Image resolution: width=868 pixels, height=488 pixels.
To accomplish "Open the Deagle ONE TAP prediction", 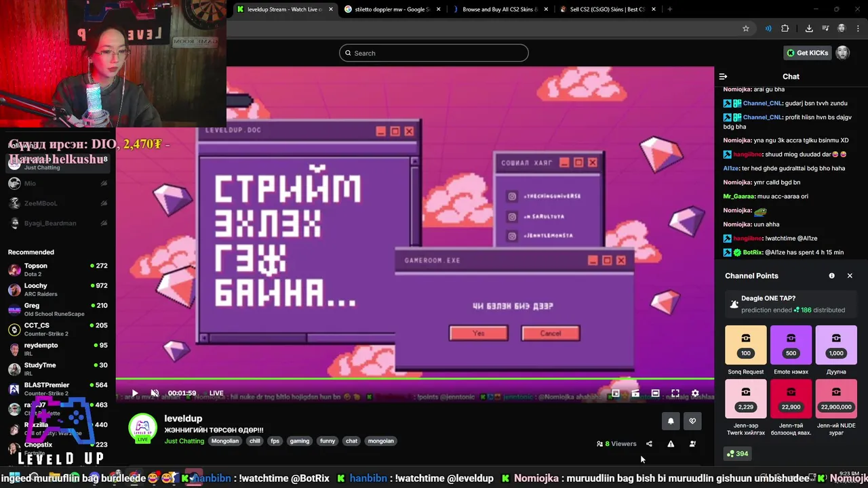I will [x=791, y=304].
